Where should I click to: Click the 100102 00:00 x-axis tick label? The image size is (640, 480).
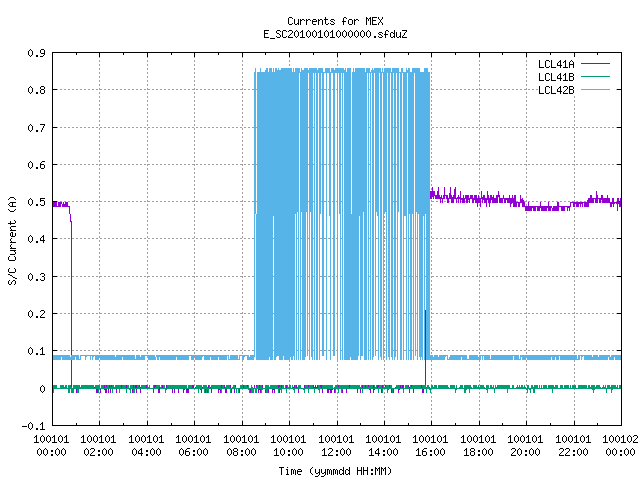pos(620,446)
